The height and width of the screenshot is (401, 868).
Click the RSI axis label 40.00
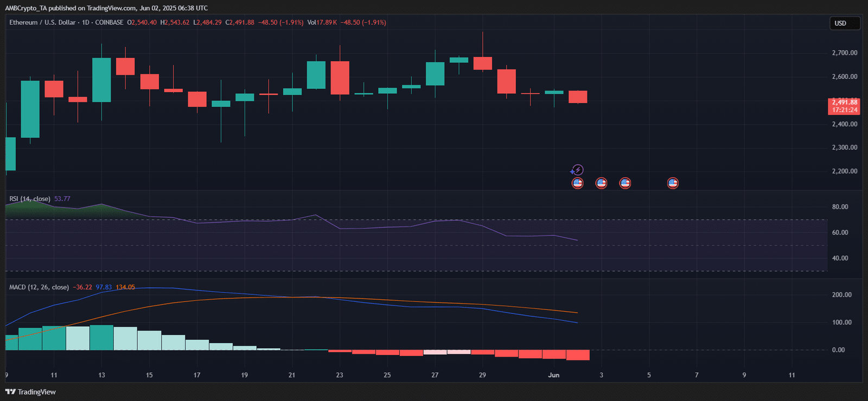click(x=840, y=258)
